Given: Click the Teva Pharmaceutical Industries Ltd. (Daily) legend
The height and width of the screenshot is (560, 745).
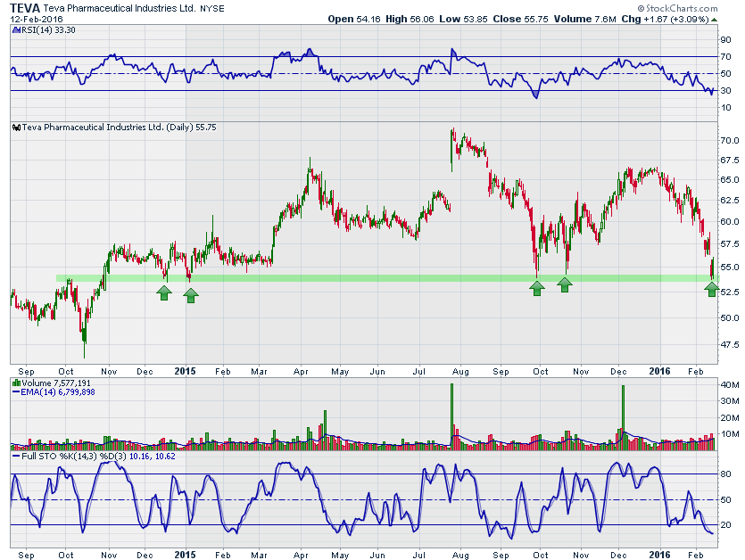Looking at the screenshot, I should (x=120, y=128).
